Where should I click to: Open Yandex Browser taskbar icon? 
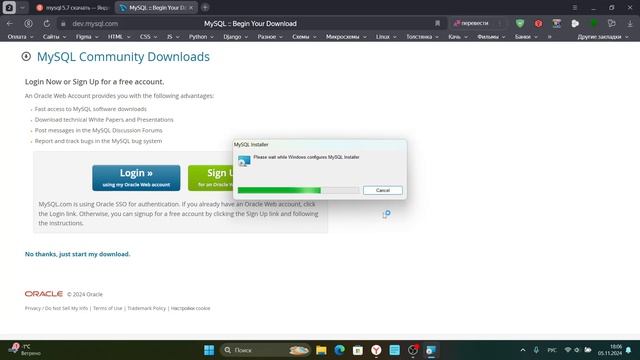pyautogui.click(x=376, y=350)
